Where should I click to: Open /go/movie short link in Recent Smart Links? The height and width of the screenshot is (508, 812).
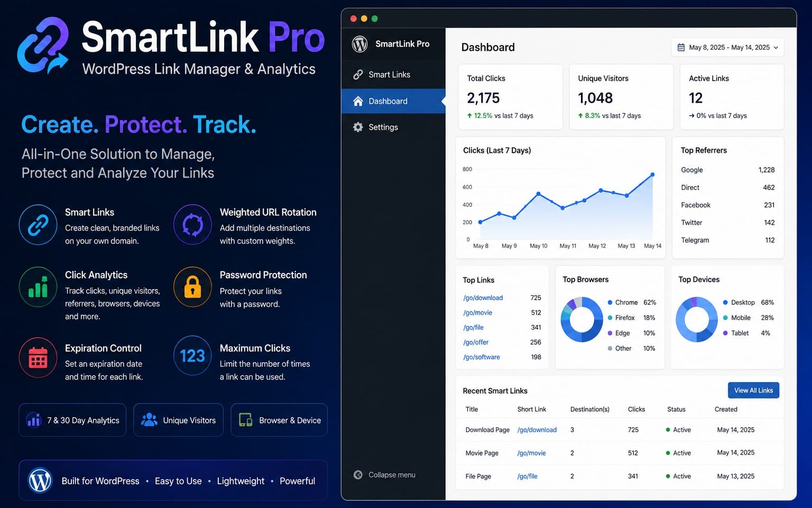(x=531, y=453)
